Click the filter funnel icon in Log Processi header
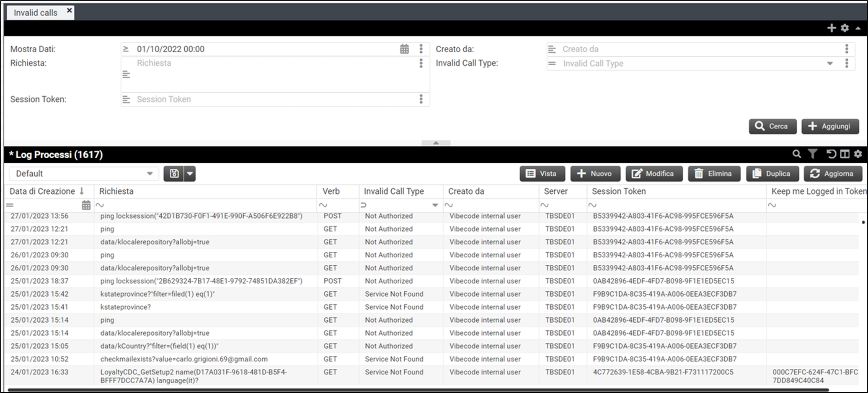The image size is (868, 393). (812, 154)
